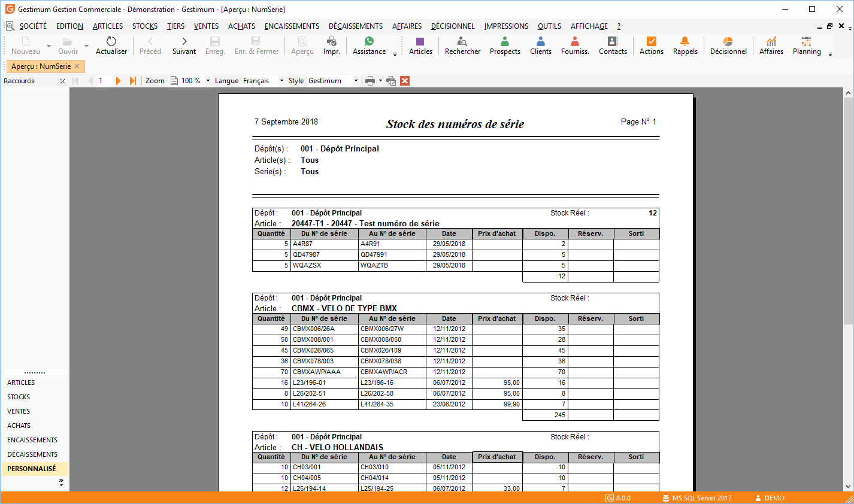Open the ? help menu
The width and height of the screenshot is (854, 504).
tap(619, 26)
